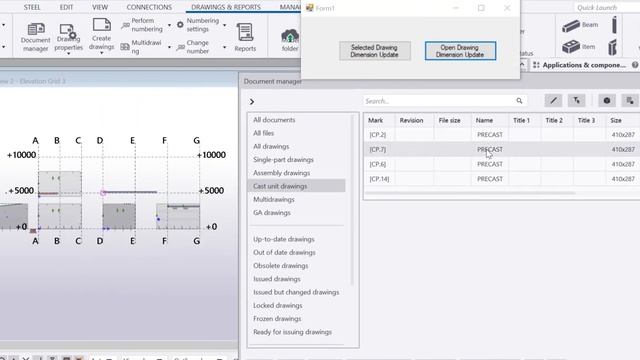Select All drawings category
The height and width of the screenshot is (360, 640).
point(271,146)
